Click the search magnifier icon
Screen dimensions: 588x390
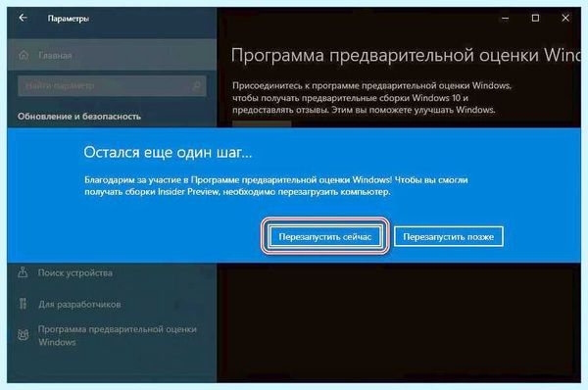197,86
